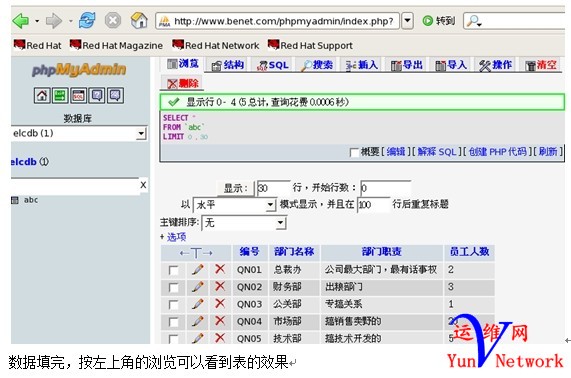
Task: Open the Red Hat bookmark
Action: (x=38, y=45)
